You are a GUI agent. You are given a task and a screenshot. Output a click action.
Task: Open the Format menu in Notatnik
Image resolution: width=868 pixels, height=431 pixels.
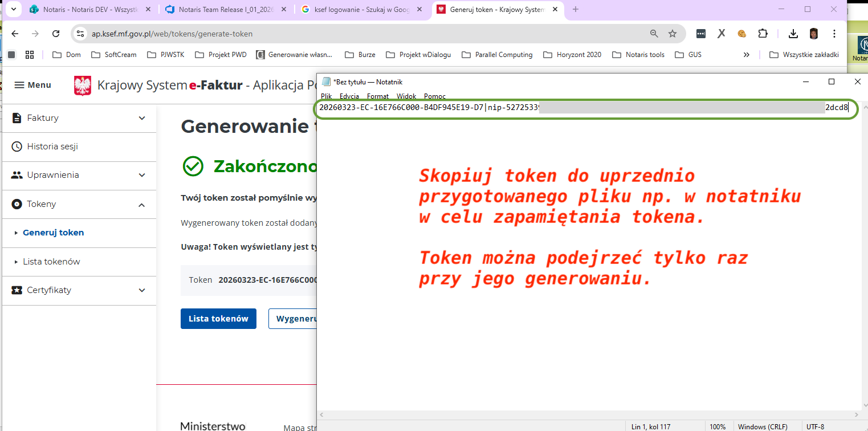(378, 96)
